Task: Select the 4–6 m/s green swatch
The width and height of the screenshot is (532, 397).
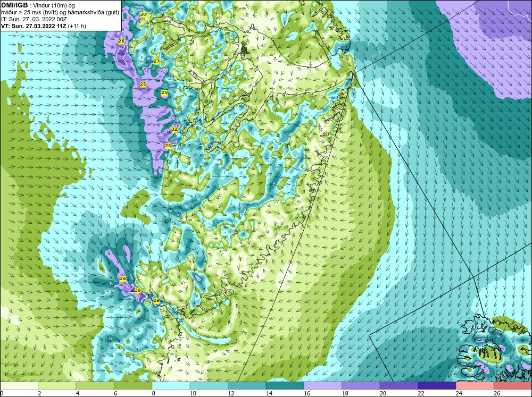Action: (95, 386)
